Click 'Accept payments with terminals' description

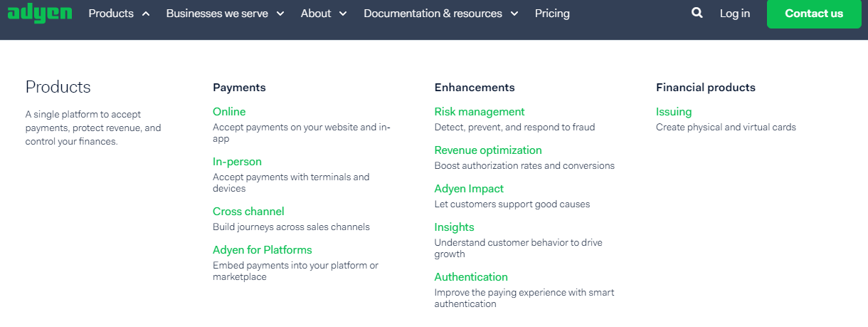(291, 183)
